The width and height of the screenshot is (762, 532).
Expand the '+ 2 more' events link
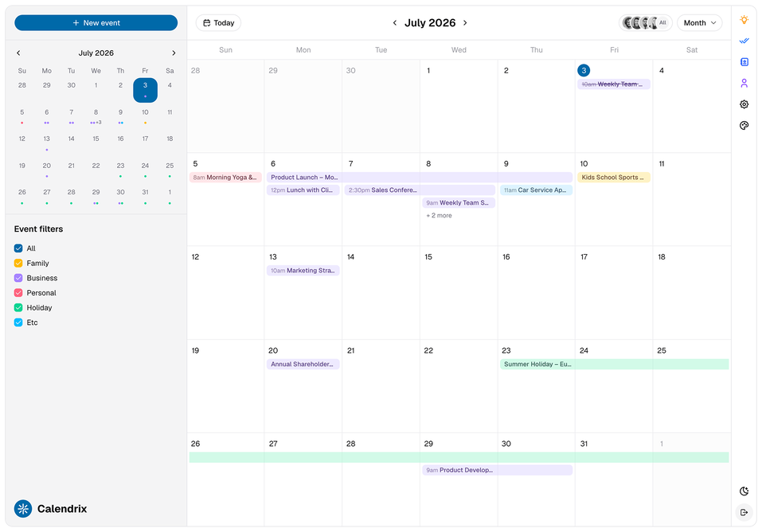pyautogui.click(x=439, y=215)
